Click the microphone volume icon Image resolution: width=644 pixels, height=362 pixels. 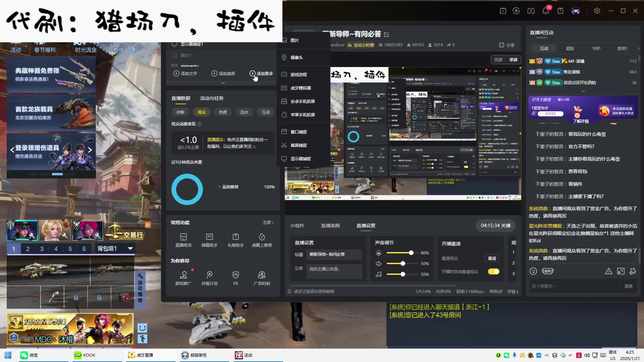click(x=379, y=253)
